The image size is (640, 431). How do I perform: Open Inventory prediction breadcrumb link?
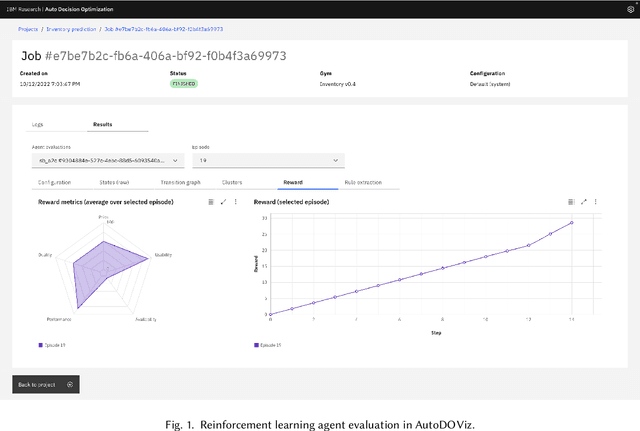tap(72, 29)
